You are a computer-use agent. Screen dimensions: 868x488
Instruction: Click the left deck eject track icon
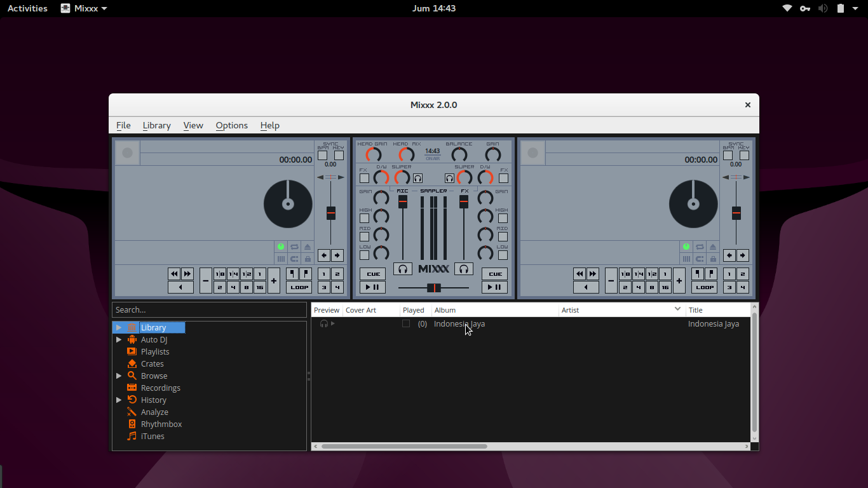[x=308, y=247]
